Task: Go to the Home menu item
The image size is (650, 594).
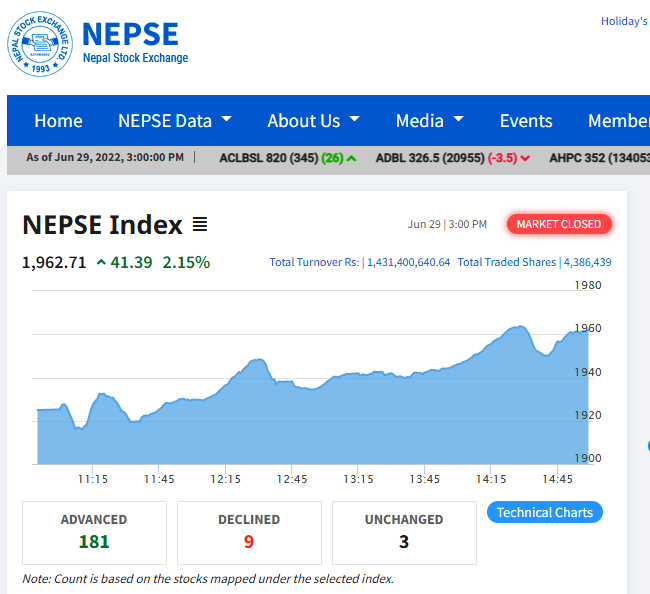Action: point(58,121)
